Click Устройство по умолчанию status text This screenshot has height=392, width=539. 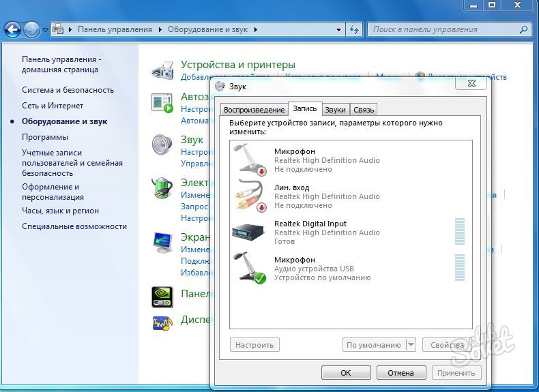323,277
